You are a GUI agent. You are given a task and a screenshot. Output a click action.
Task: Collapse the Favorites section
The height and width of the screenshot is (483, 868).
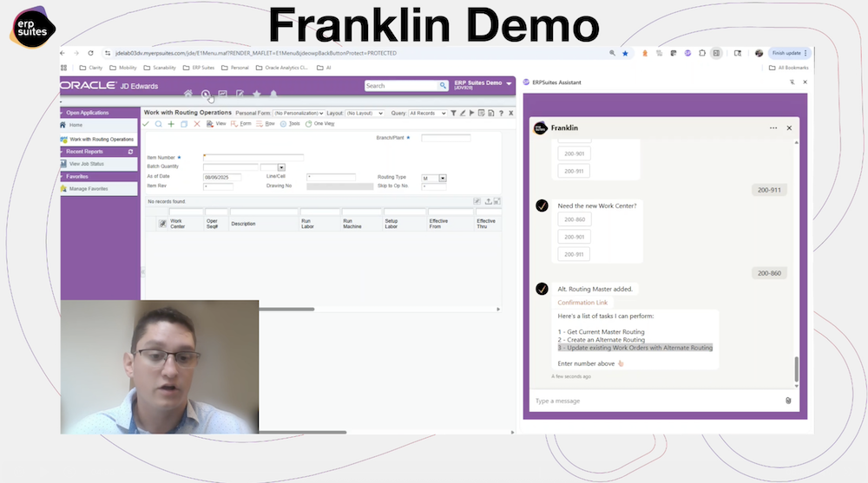62,177
